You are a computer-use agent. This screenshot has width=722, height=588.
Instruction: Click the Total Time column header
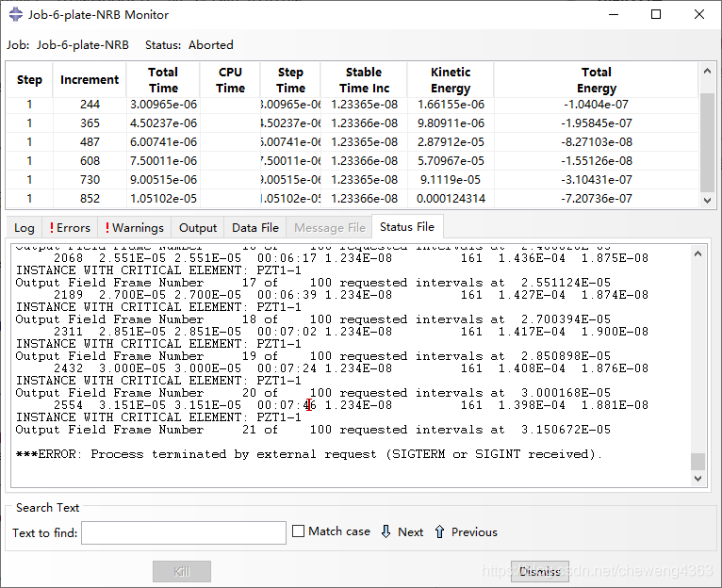[163, 80]
